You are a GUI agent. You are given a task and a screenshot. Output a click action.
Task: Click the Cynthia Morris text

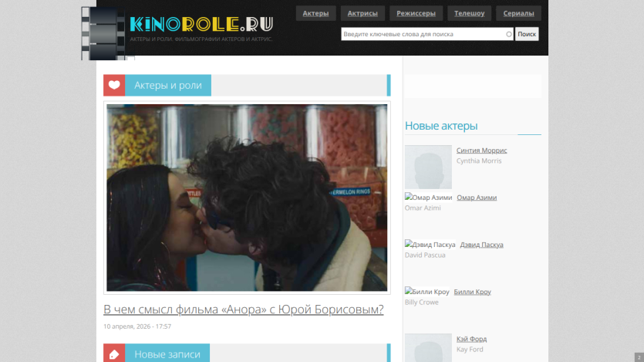[x=479, y=161]
